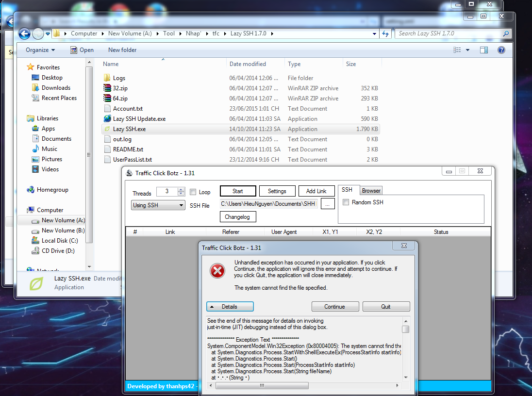The height and width of the screenshot is (396, 532).
Task: Click the New folder toolbar item
Action: [x=122, y=50]
